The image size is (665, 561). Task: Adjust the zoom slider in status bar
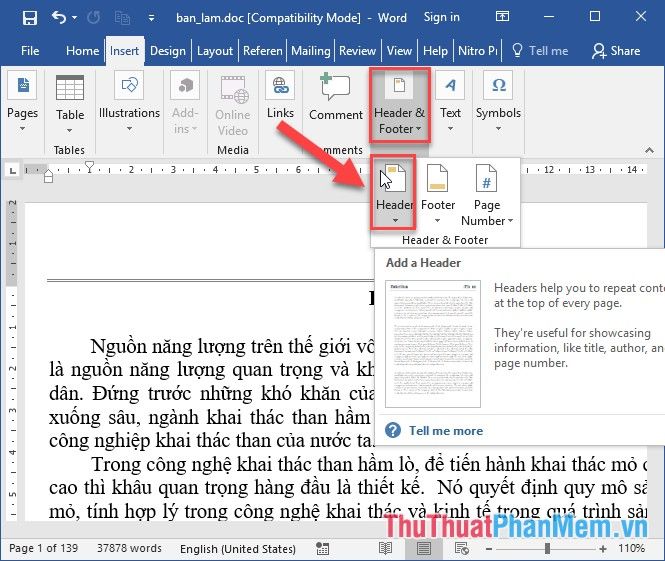[546, 548]
